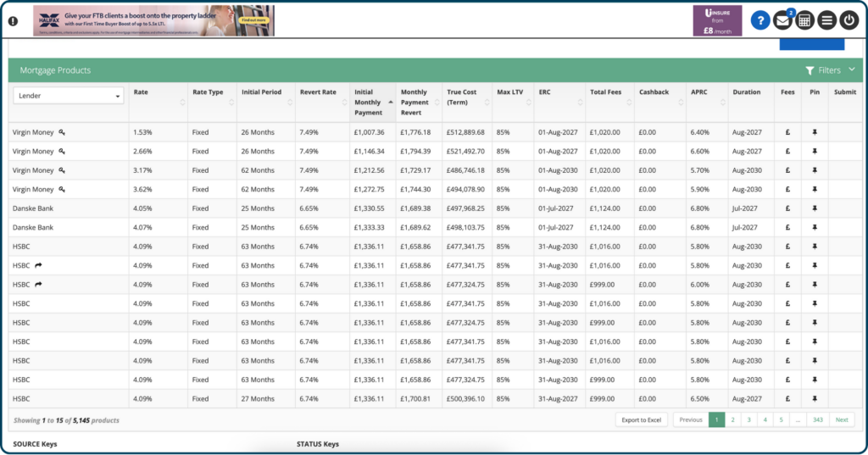Image resolution: width=868 pixels, height=455 pixels.
Task: Open the Lender dropdown
Action: (x=68, y=96)
